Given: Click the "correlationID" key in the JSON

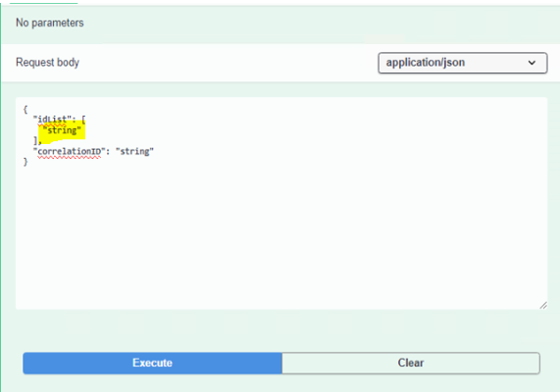Looking at the screenshot, I should [x=70, y=151].
